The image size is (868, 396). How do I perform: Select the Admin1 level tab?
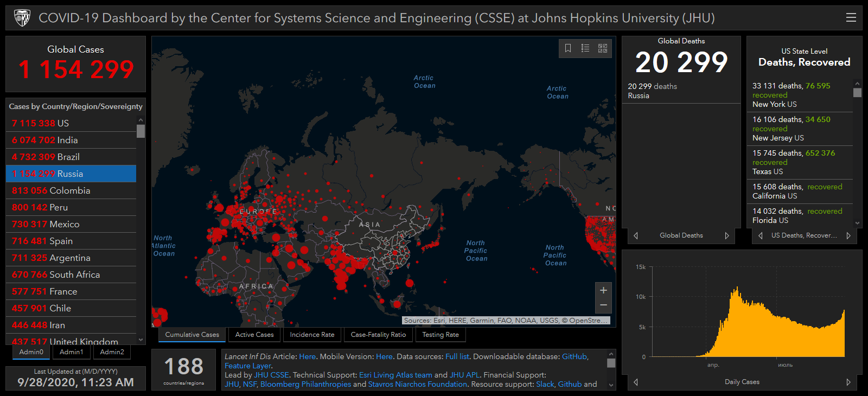click(x=72, y=352)
